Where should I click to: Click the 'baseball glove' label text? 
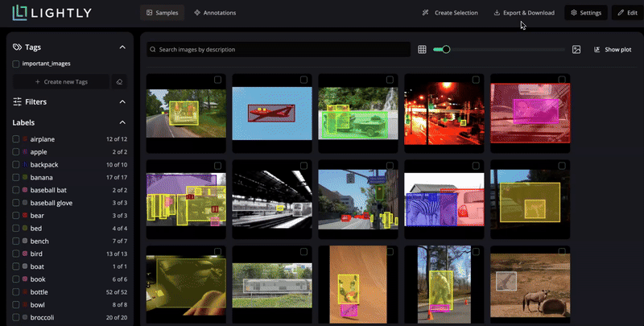pyautogui.click(x=52, y=203)
